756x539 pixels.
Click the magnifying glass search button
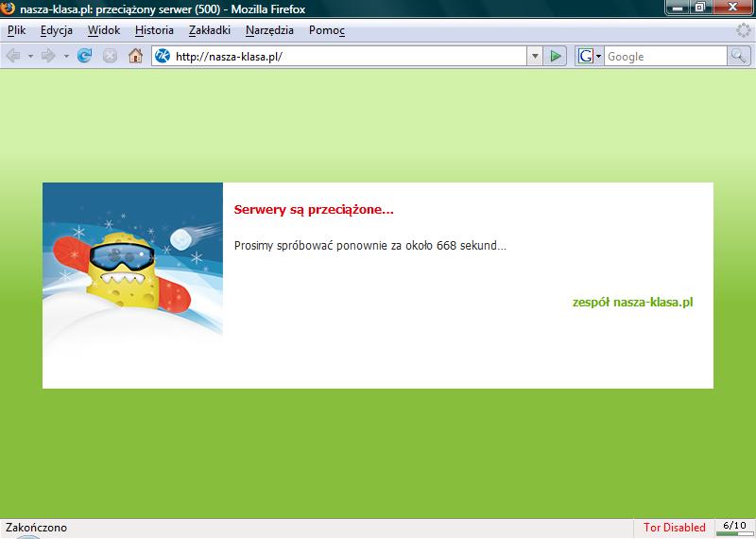pos(738,56)
